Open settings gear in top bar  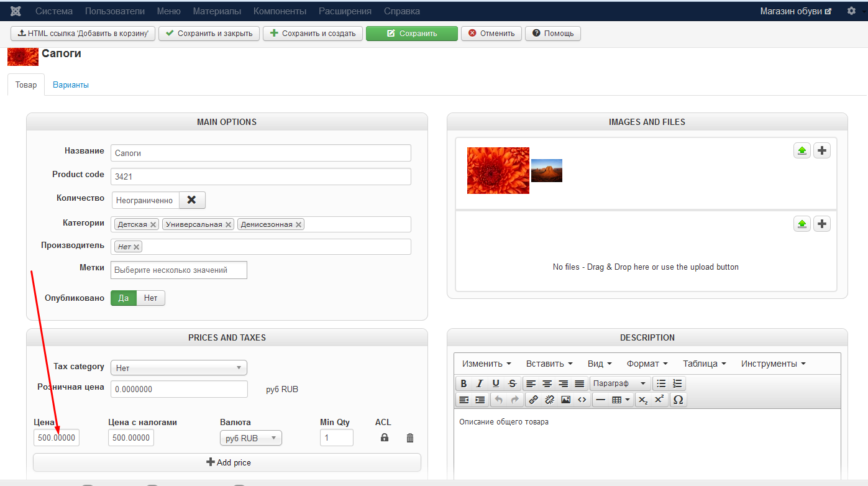[x=851, y=11]
